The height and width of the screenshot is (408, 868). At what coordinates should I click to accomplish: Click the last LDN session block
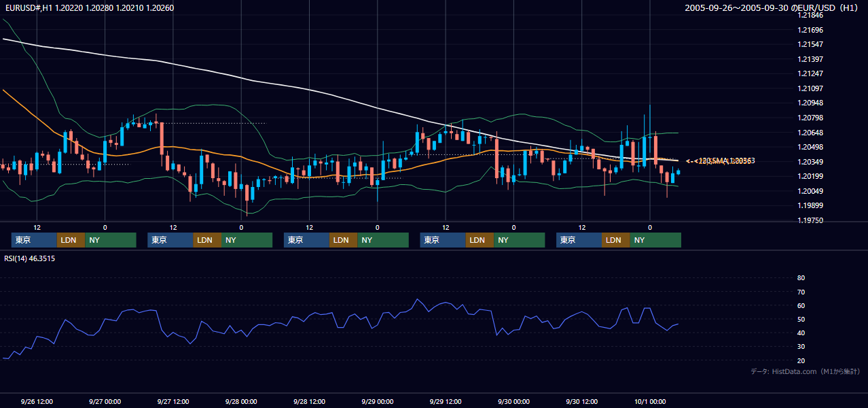pos(615,240)
